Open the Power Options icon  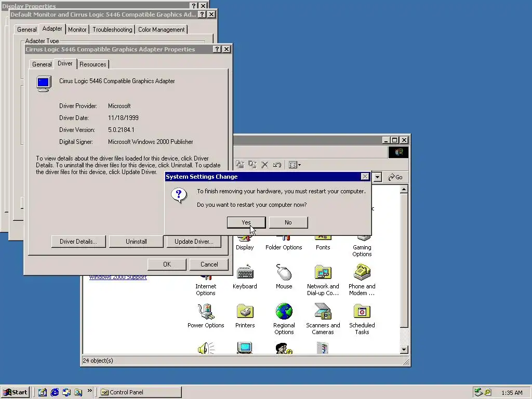click(206, 312)
